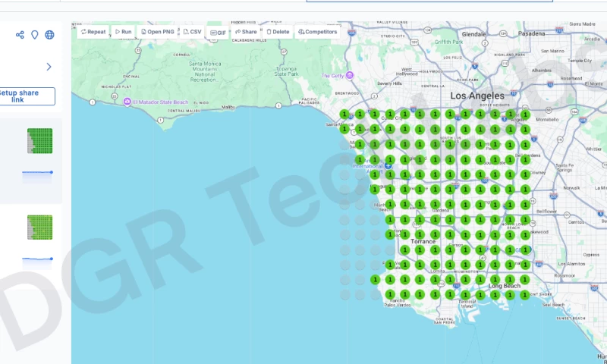Screen dimensions: 607x364
Task: Select the lower green grid scan thumbnail
Action: coord(39,227)
